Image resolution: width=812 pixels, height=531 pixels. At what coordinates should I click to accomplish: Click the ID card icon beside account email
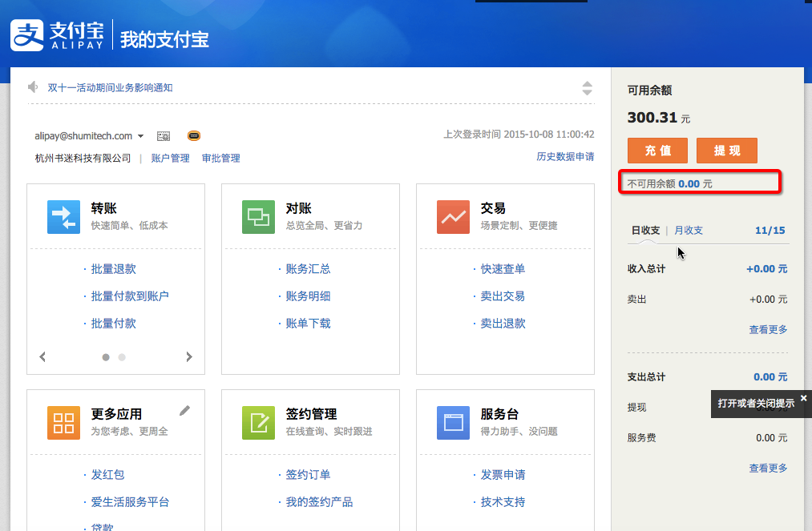[164, 136]
